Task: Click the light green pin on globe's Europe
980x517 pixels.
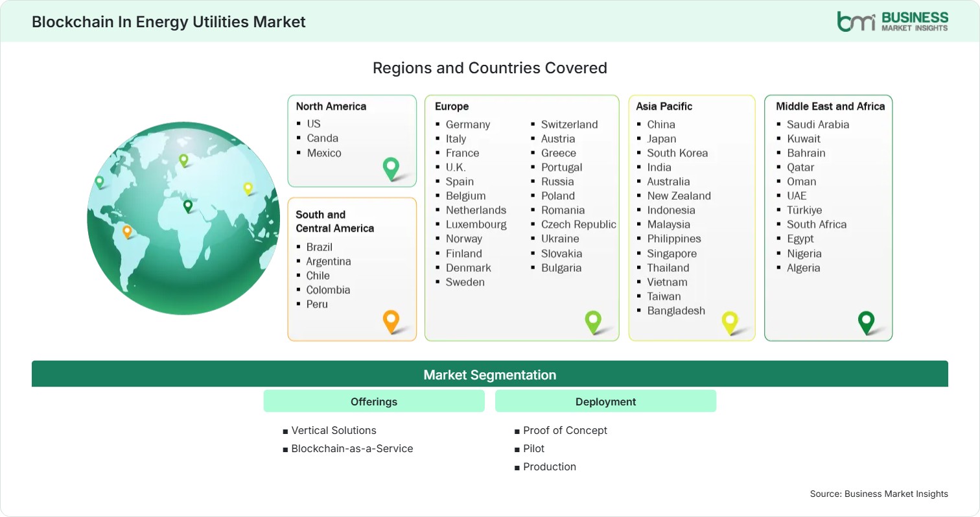Action: coord(183,160)
